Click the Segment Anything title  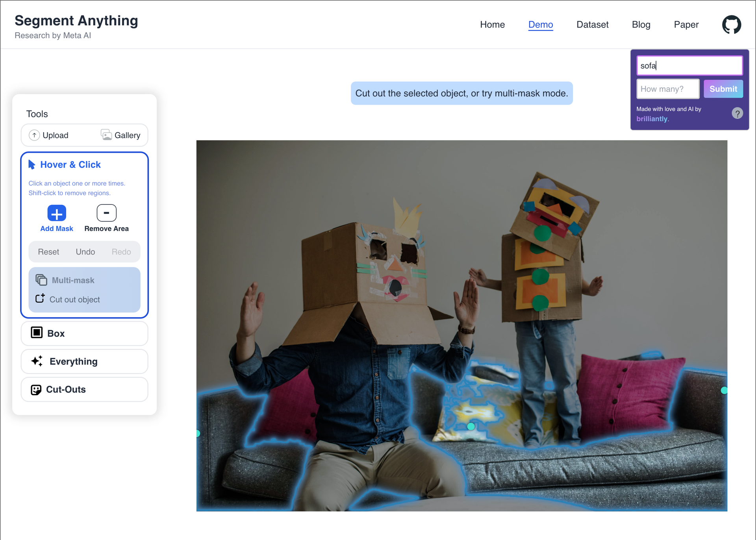click(x=76, y=20)
